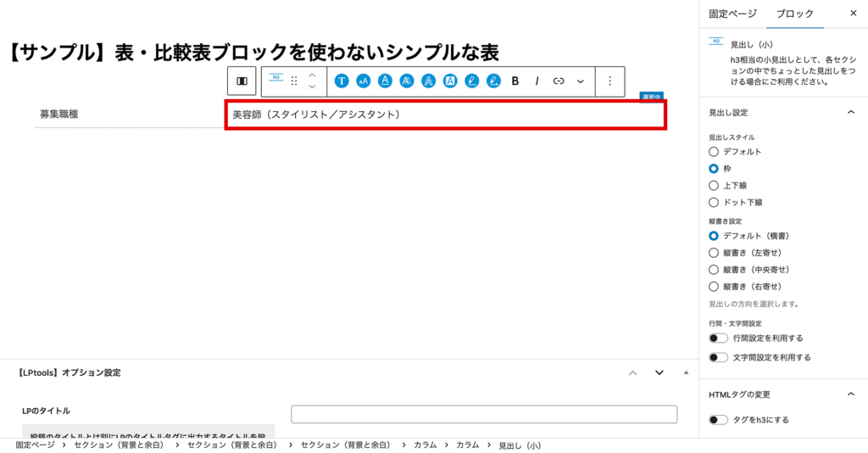Click the H3 heading block type icon
The height and width of the screenshot is (453, 868).
(x=275, y=79)
